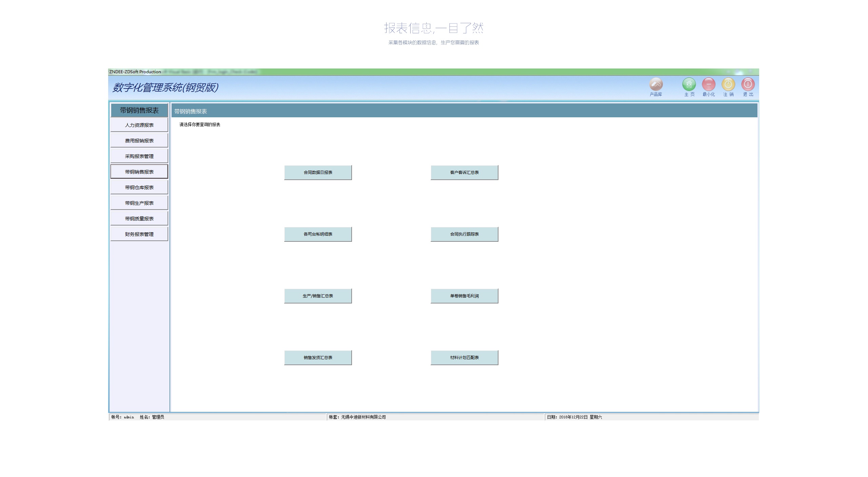Open the 生产/销售汇总表 report
Image resolution: width=868 pixels, height=477 pixels.
point(318,296)
